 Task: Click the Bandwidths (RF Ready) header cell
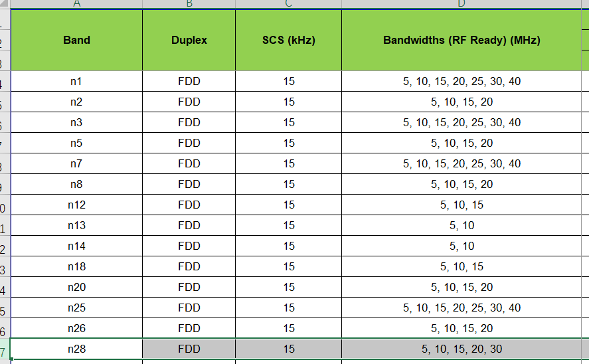pyautogui.click(x=462, y=40)
